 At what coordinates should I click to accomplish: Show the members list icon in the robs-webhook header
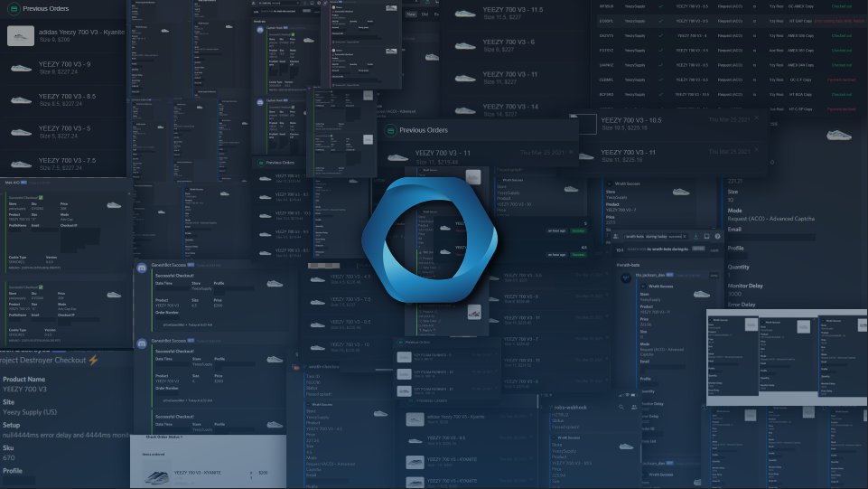(x=634, y=407)
